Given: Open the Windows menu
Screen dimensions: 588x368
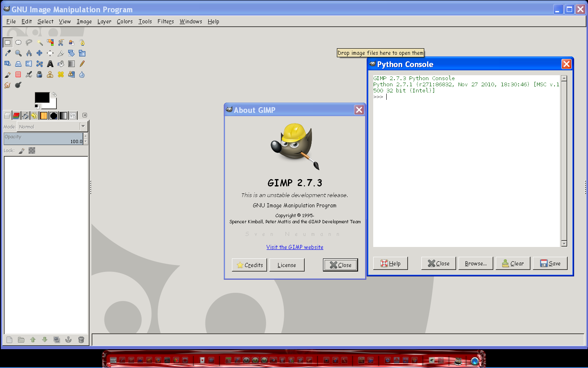Looking at the screenshot, I should (191, 22).
